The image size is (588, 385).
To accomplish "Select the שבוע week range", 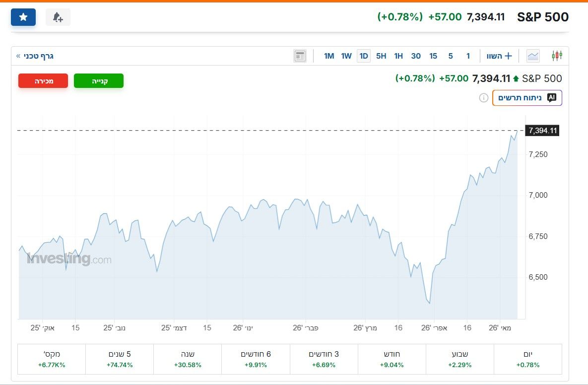I will pos(460,359).
